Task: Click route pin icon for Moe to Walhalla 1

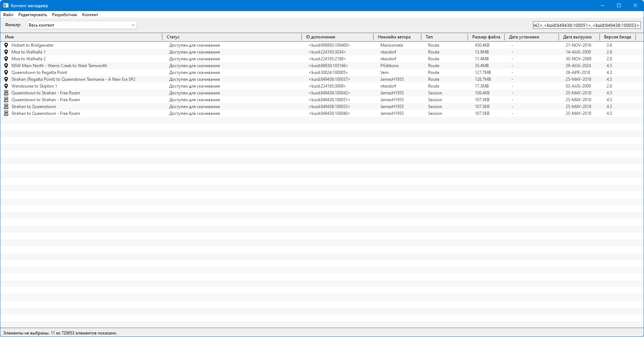Action: pos(6,52)
